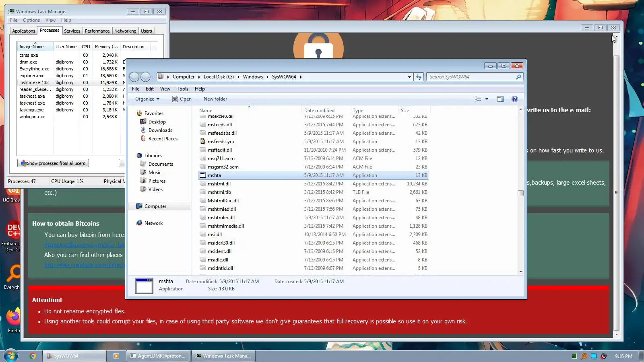Viewport: 644px width, 362px height.
Task: Sort processes by the CPU column
Action: point(86,47)
